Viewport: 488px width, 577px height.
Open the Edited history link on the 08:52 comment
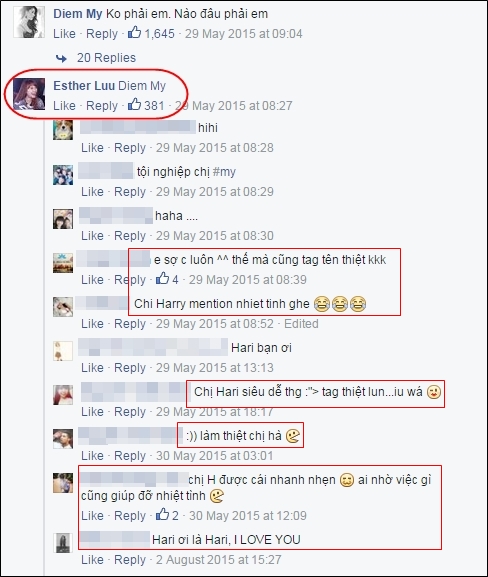click(x=301, y=323)
